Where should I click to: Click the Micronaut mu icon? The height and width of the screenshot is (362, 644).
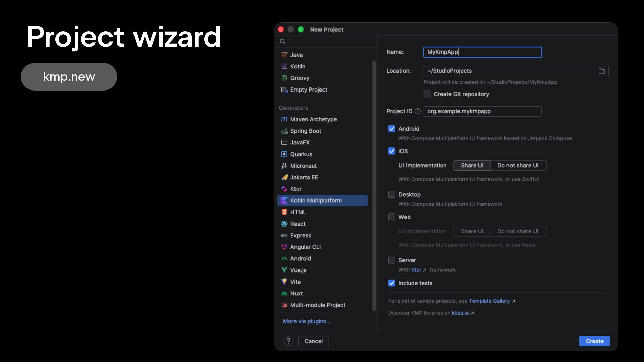point(284,166)
